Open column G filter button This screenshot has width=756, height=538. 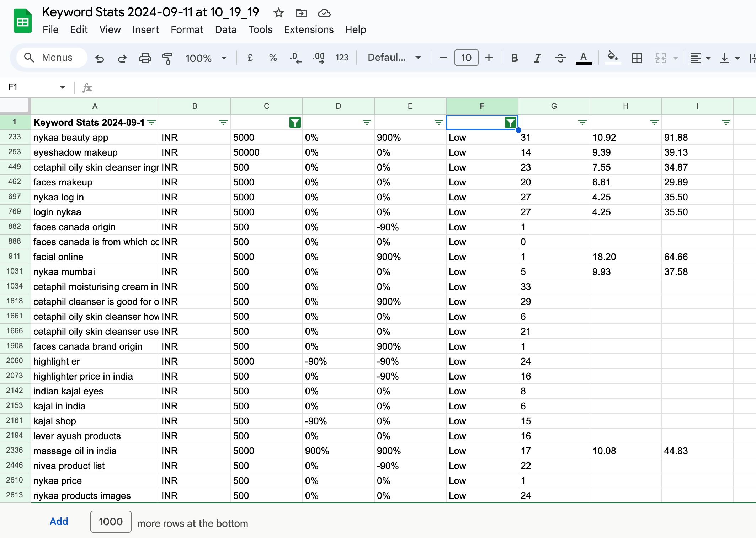pos(582,123)
